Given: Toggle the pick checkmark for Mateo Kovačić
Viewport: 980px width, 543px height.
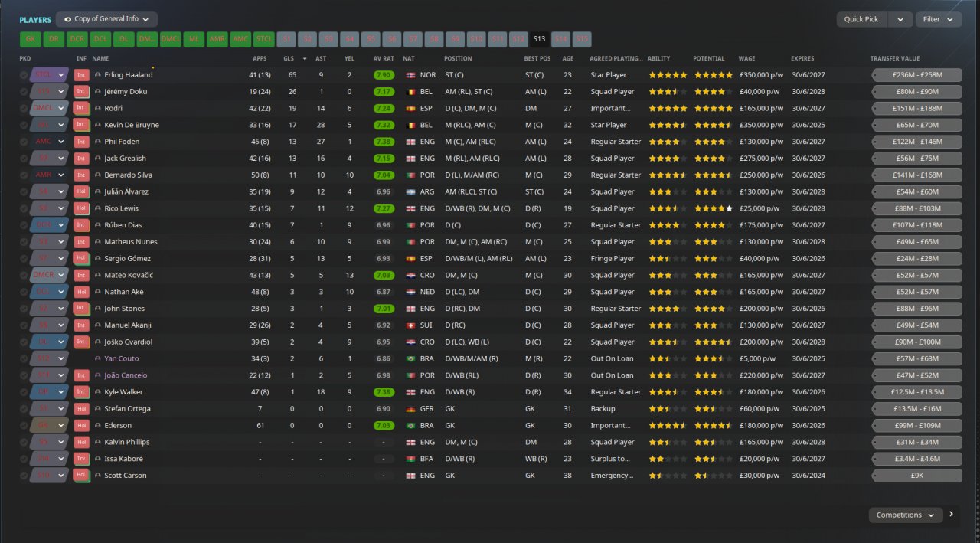Looking at the screenshot, I should 24,275.
